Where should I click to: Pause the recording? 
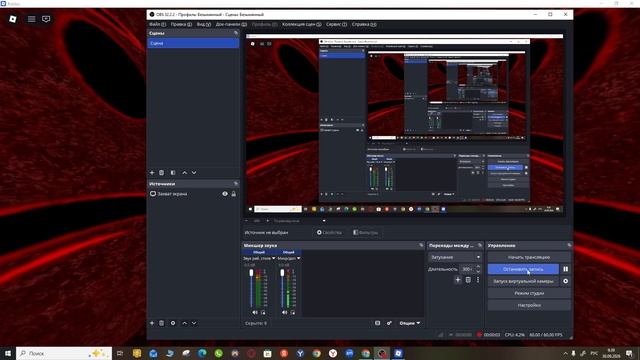tap(565, 269)
